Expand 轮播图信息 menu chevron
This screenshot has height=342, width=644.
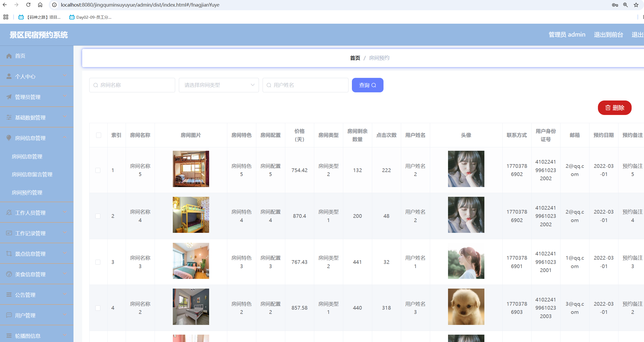[65, 335]
